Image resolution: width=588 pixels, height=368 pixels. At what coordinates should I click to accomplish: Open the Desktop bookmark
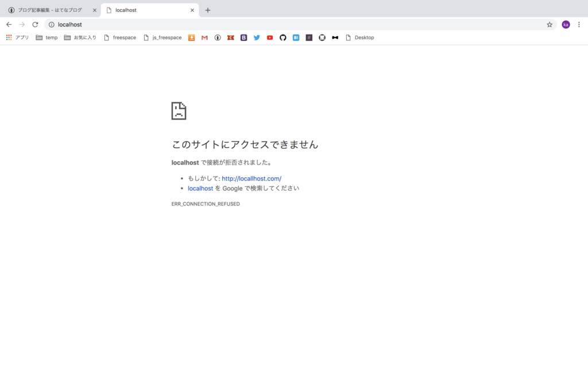point(360,37)
